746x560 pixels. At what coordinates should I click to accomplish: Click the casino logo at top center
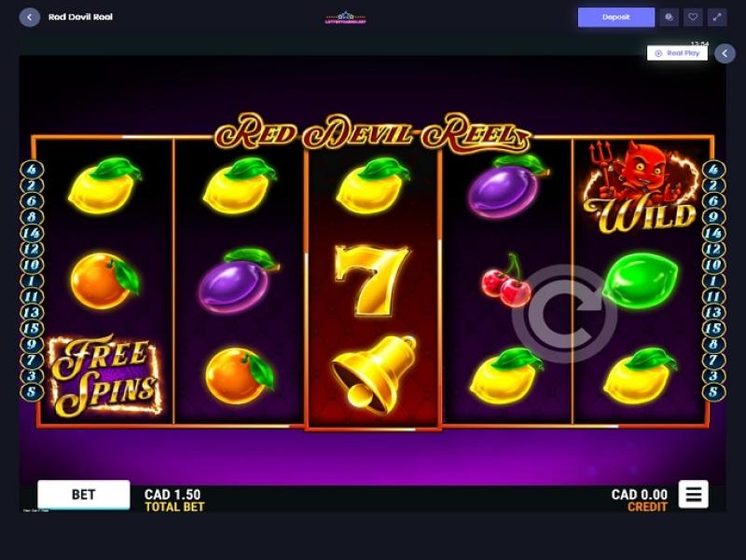pyautogui.click(x=345, y=18)
